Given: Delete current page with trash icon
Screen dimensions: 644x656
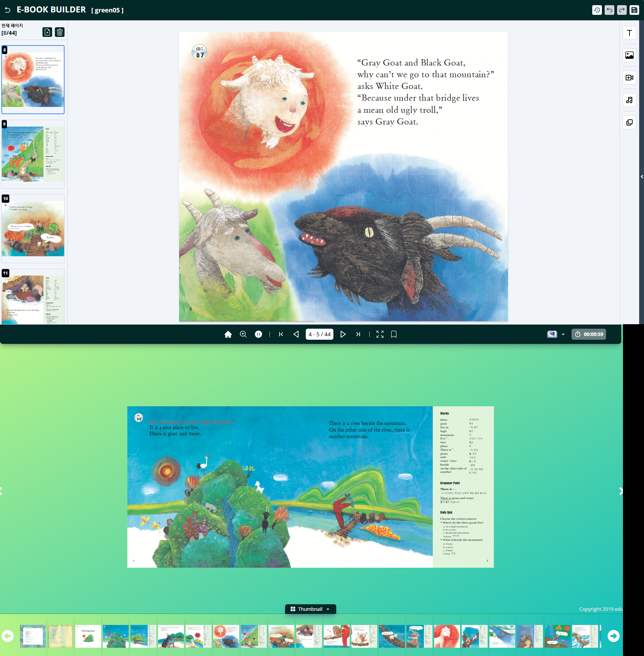Looking at the screenshot, I should tap(60, 32).
